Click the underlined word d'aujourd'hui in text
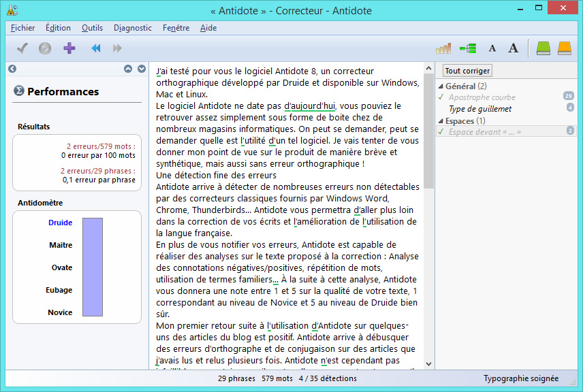This screenshot has height=392, width=583. click(x=309, y=106)
